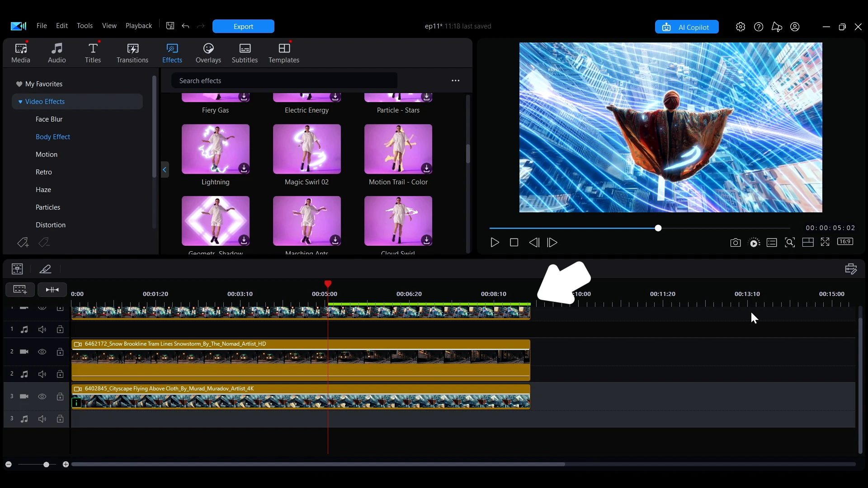Lock video track 2
The width and height of the screenshot is (868, 488).
point(60,352)
